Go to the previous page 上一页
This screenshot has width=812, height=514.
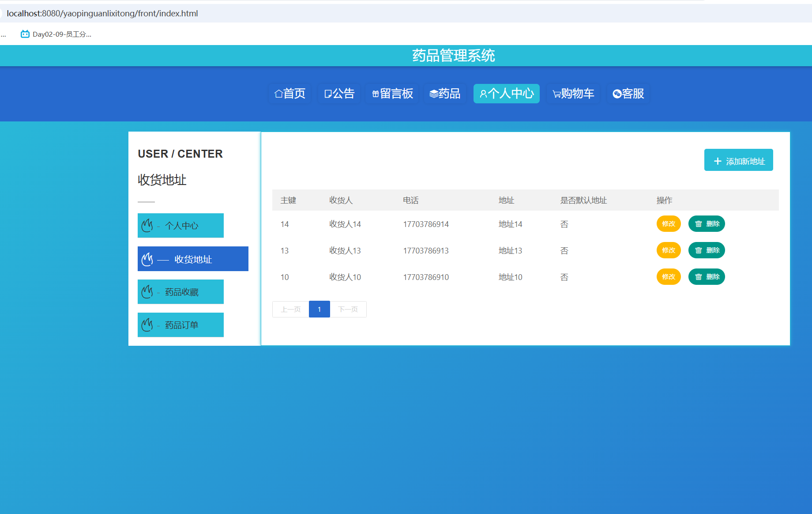click(290, 309)
